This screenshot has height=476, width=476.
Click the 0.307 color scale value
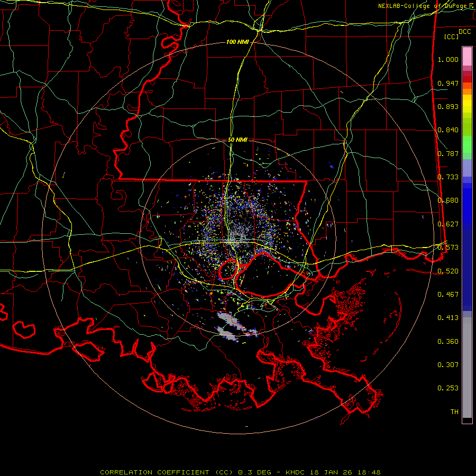pos(448,365)
